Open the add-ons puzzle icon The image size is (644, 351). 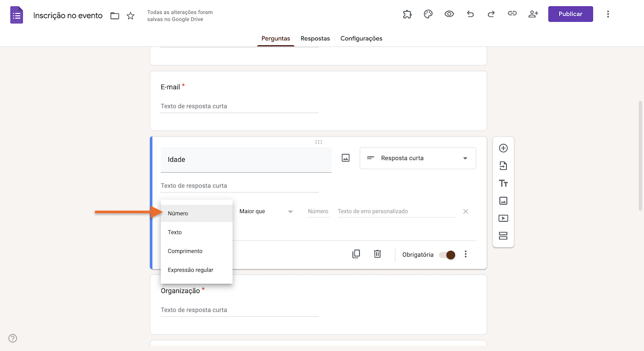(x=407, y=14)
